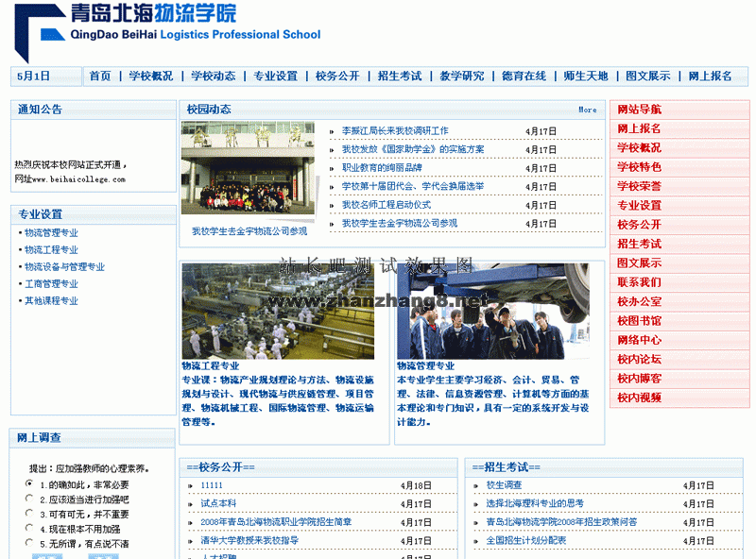This screenshot has height=559, width=756.
Task: Select survey option 3.可有可无，并不重要
Action: (28, 514)
